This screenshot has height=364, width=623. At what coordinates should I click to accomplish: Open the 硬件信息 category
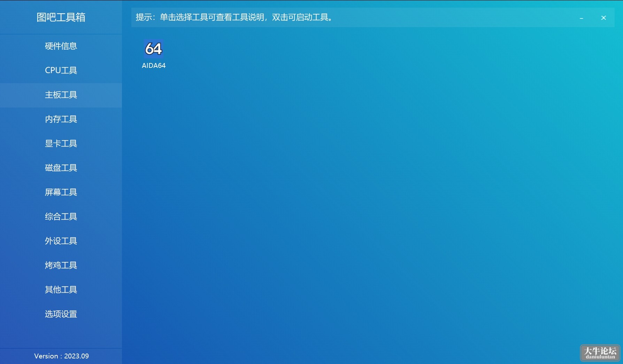tap(61, 46)
